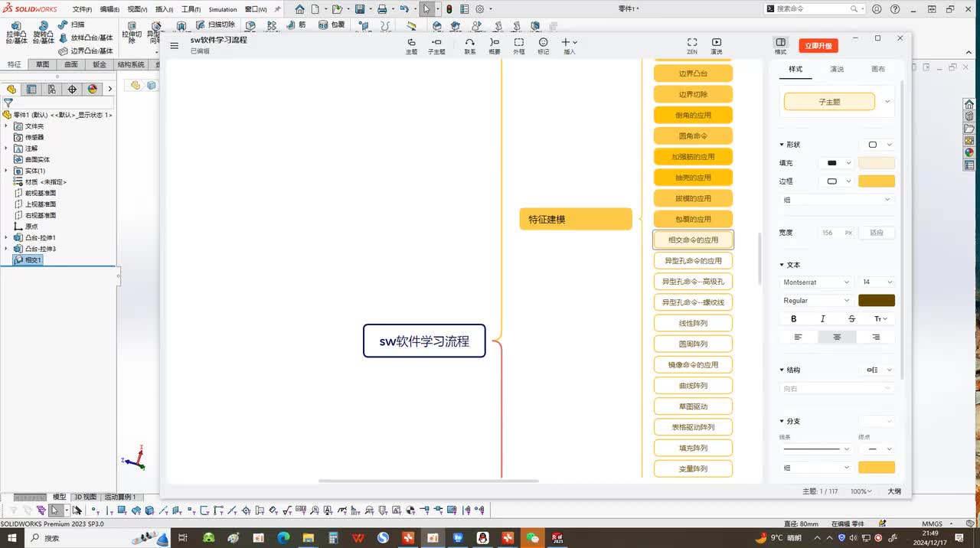Click the 立即升级 upgrade button

coord(818,46)
